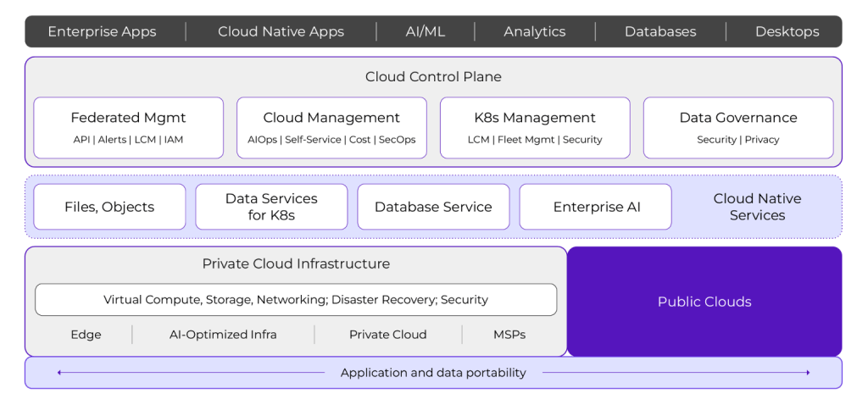Select the Enterprise AI box
The height and width of the screenshot is (405, 868).
tap(595, 207)
